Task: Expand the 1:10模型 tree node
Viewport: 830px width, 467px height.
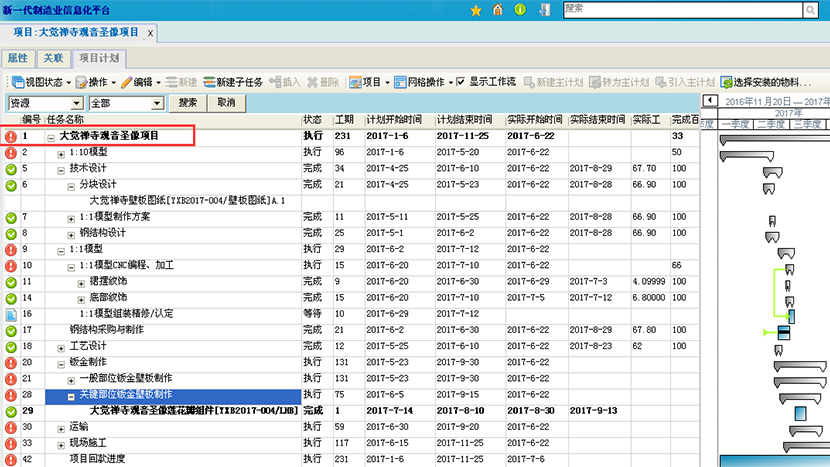Action: tap(61, 153)
